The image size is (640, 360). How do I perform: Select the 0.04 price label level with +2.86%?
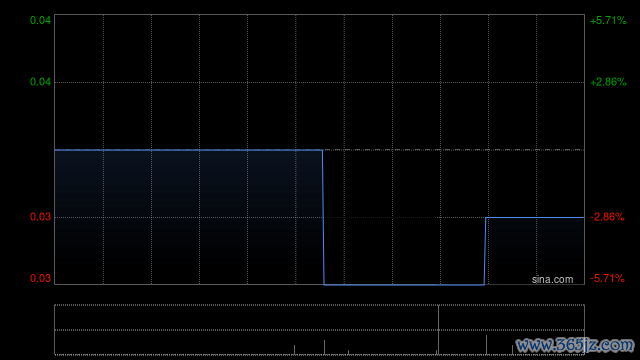[40, 82]
